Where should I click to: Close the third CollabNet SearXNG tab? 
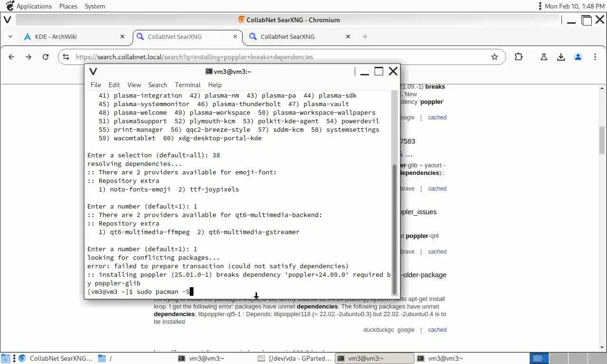348,36
